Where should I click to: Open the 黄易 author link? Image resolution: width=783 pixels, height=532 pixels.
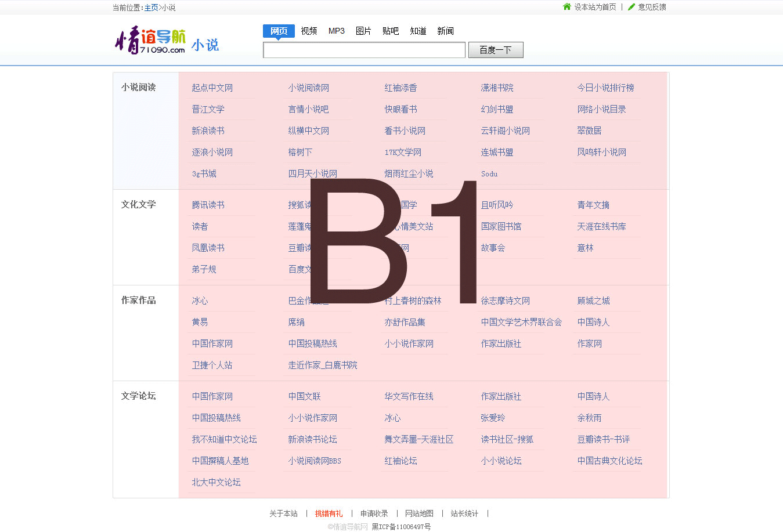coord(200,322)
